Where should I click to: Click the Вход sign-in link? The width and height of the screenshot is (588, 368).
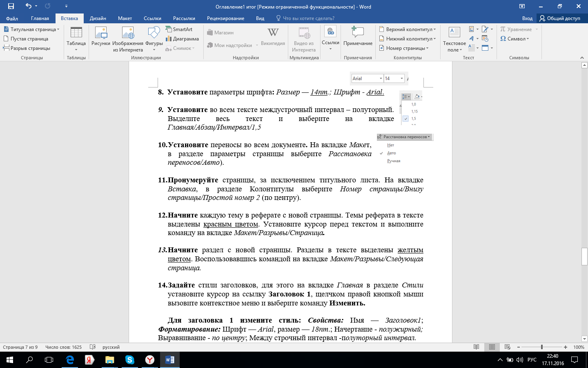pos(527,18)
